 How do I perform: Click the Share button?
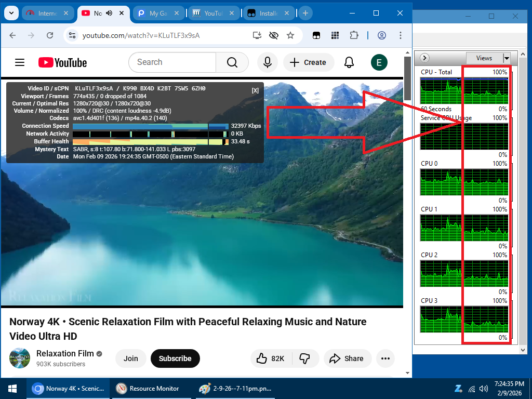click(347, 358)
